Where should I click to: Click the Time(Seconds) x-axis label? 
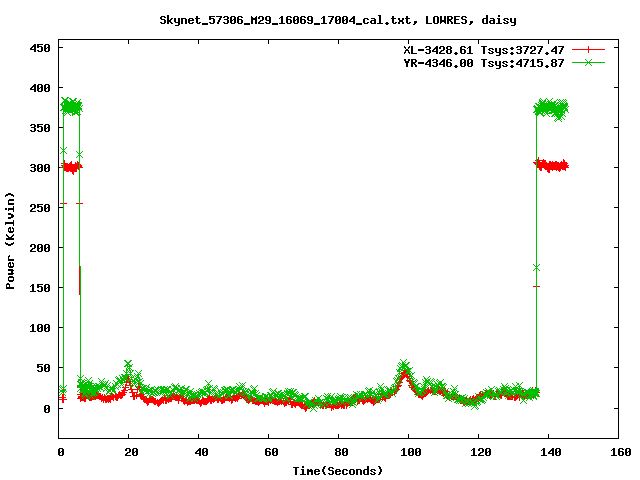338,471
